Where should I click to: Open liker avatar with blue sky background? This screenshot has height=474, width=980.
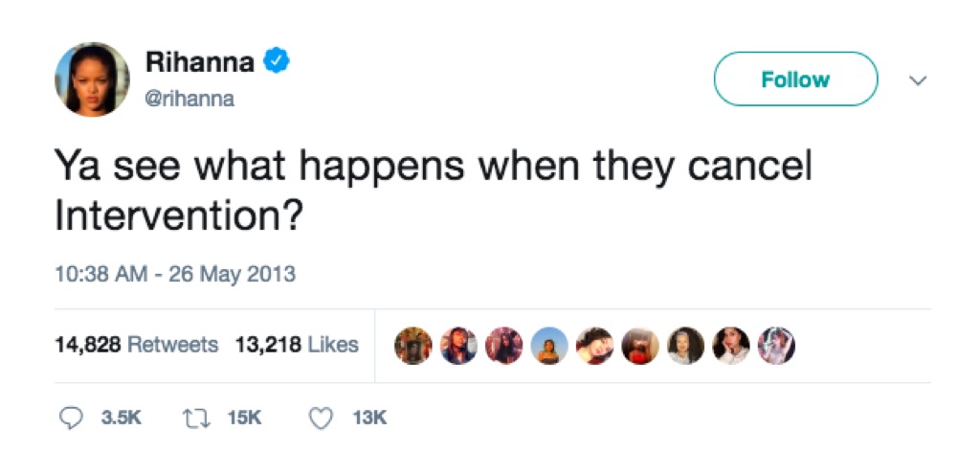point(549,345)
